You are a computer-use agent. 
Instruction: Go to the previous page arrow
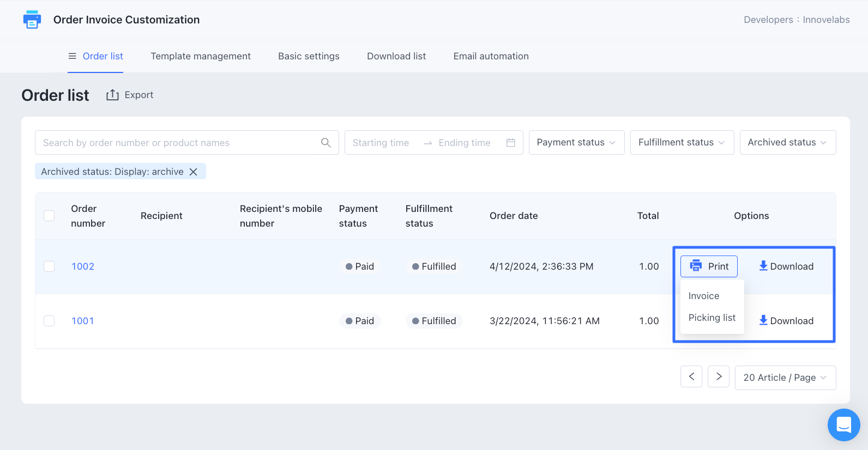point(691,376)
